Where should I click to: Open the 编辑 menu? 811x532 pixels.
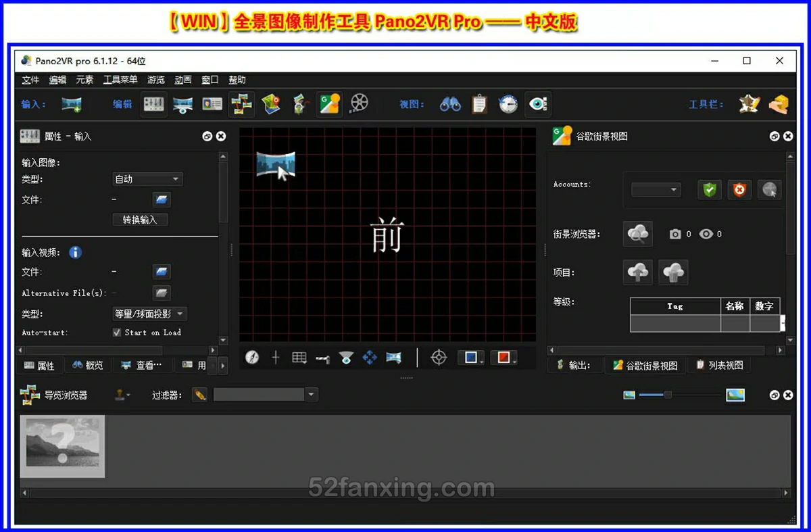pyautogui.click(x=57, y=80)
